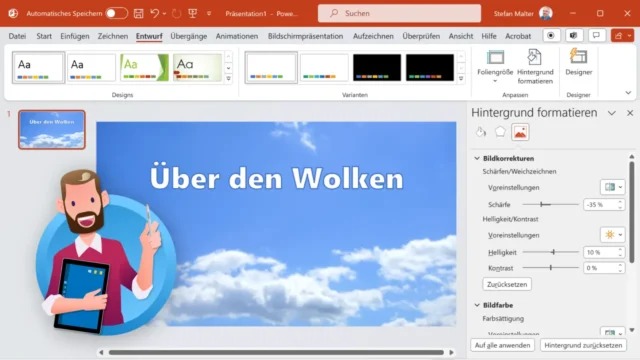The height and width of the screenshot is (360, 640).
Task: Click Hintergrund zurücksetzen button
Action: point(583,345)
